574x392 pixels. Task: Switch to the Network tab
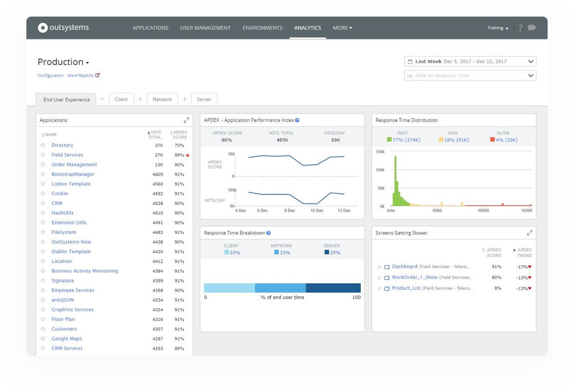coord(162,99)
